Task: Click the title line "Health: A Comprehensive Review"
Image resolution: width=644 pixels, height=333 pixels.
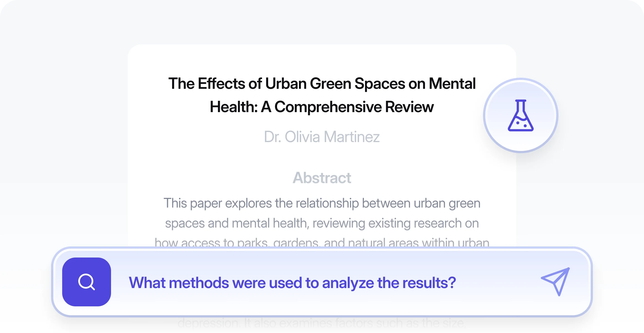Action: click(x=322, y=107)
